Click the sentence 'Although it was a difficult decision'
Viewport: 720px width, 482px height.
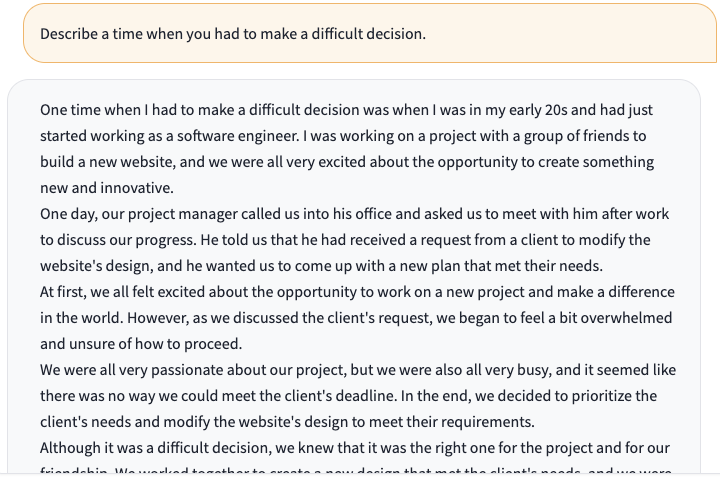[x=355, y=448]
